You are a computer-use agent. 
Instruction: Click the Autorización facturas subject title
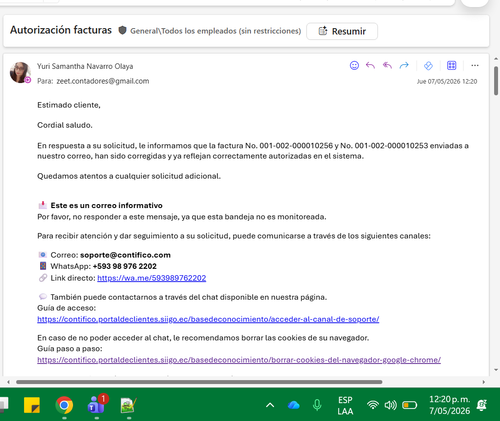pyautogui.click(x=61, y=30)
